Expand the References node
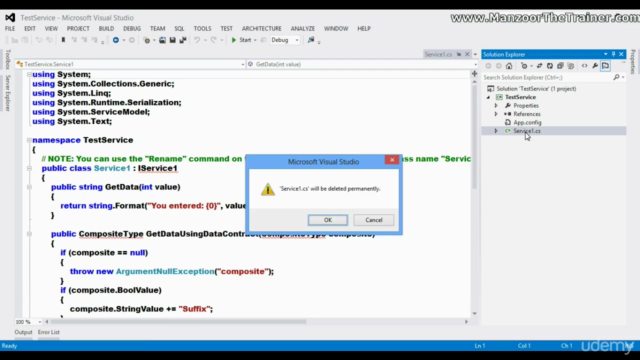The height and width of the screenshot is (360, 640). pyautogui.click(x=496, y=114)
